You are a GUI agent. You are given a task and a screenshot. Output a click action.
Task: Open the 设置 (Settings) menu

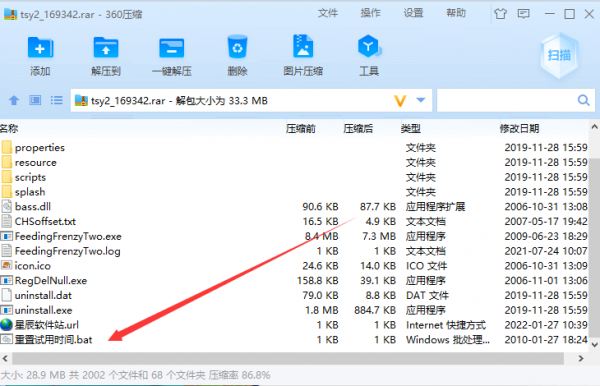click(x=413, y=13)
